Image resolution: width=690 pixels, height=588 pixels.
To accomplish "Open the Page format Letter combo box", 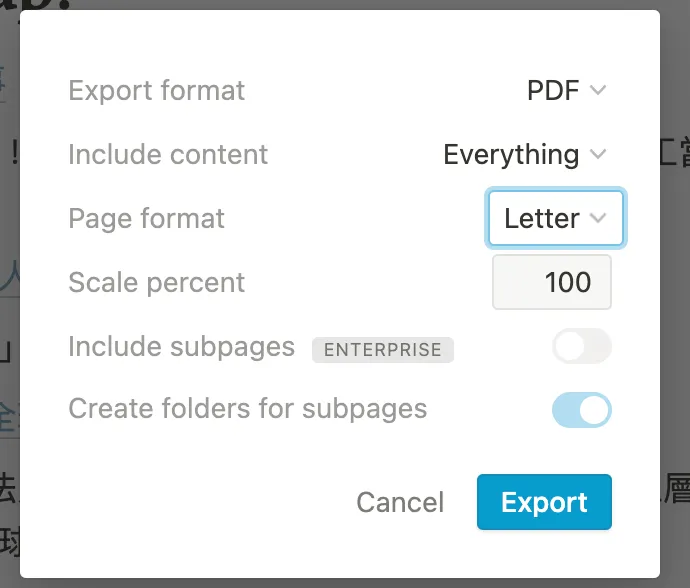I will click(x=555, y=219).
